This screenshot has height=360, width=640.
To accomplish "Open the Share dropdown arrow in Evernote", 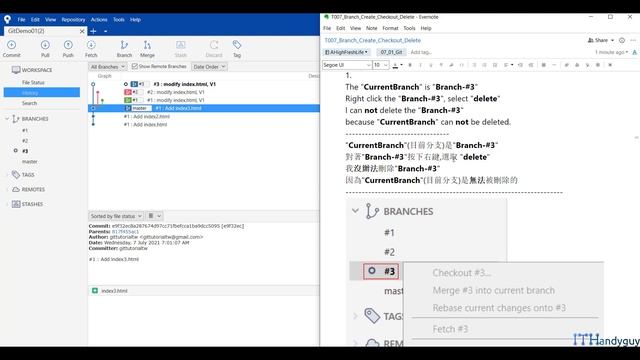I will tap(612, 40).
